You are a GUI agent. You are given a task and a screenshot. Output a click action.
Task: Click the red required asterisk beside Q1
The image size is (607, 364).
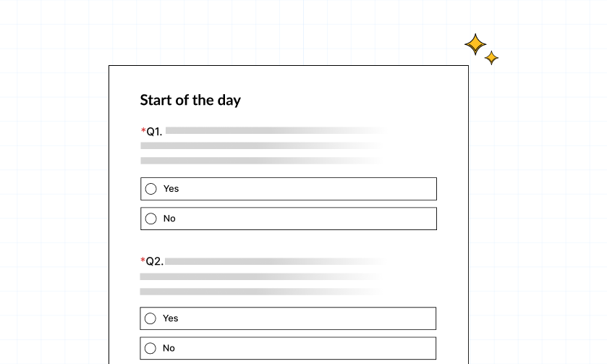pyautogui.click(x=143, y=131)
